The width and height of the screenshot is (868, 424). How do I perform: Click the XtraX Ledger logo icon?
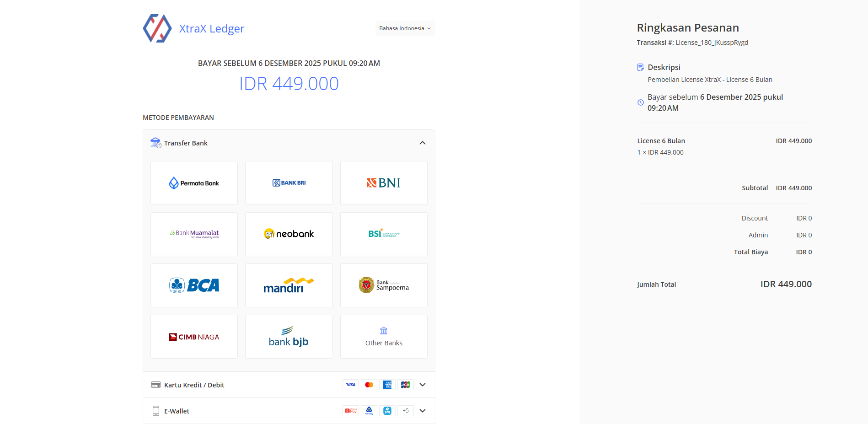coord(157,28)
